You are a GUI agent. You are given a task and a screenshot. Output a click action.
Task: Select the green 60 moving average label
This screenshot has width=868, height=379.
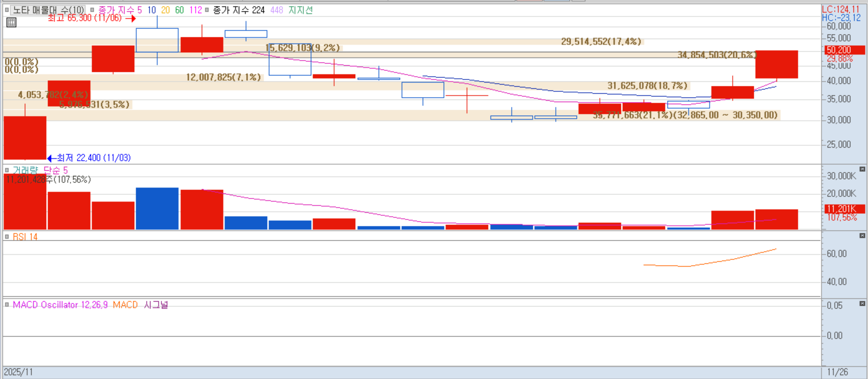click(x=179, y=10)
